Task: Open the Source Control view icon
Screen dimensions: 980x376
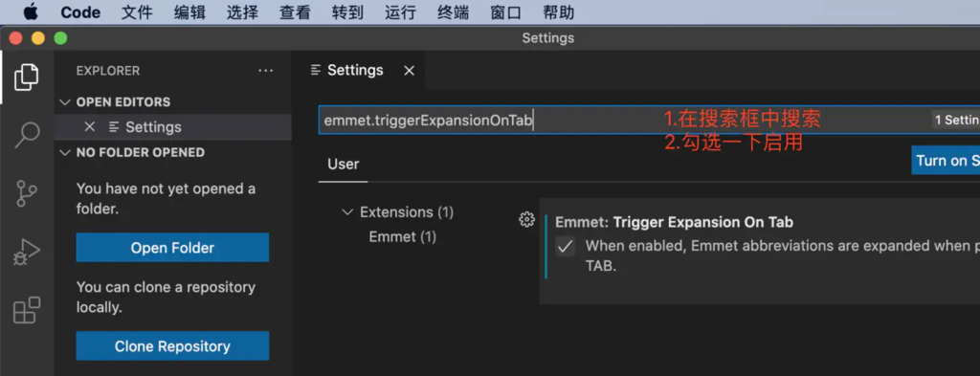Action: coord(26,193)
